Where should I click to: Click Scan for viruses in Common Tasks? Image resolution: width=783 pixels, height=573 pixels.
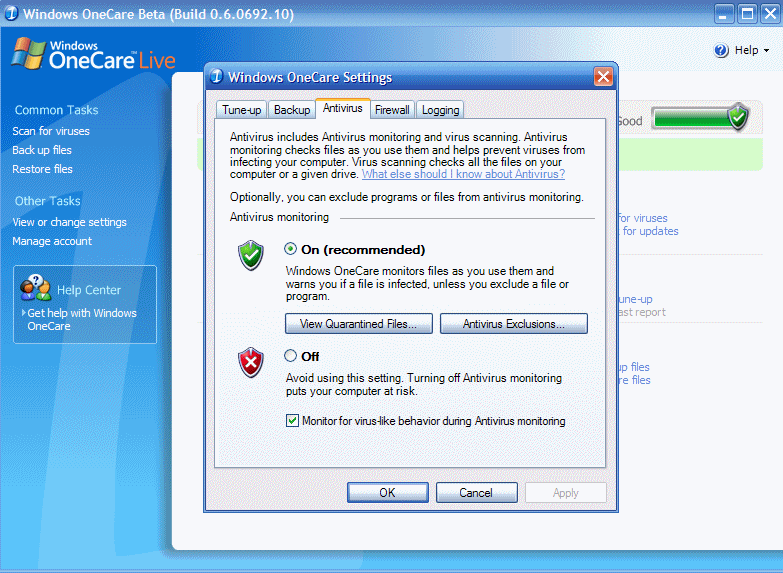pos(51,131)
